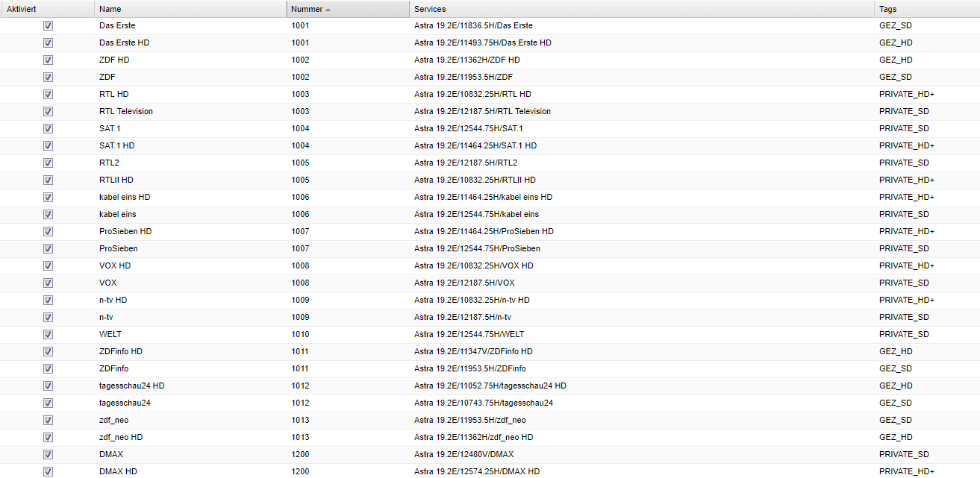Select the PRIVATE_HD+ tag in RTL HD row
The height and width of the screenshot is (478, 980).
907,94
